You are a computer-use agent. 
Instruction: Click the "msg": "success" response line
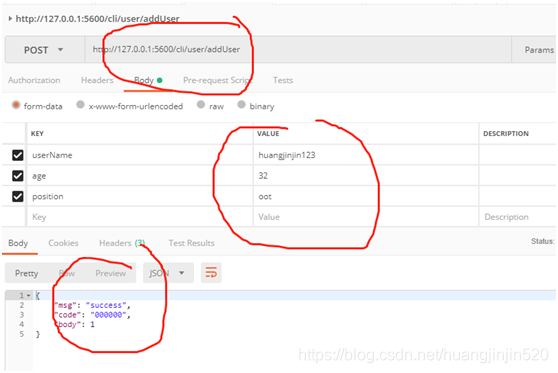pos(93,305)
